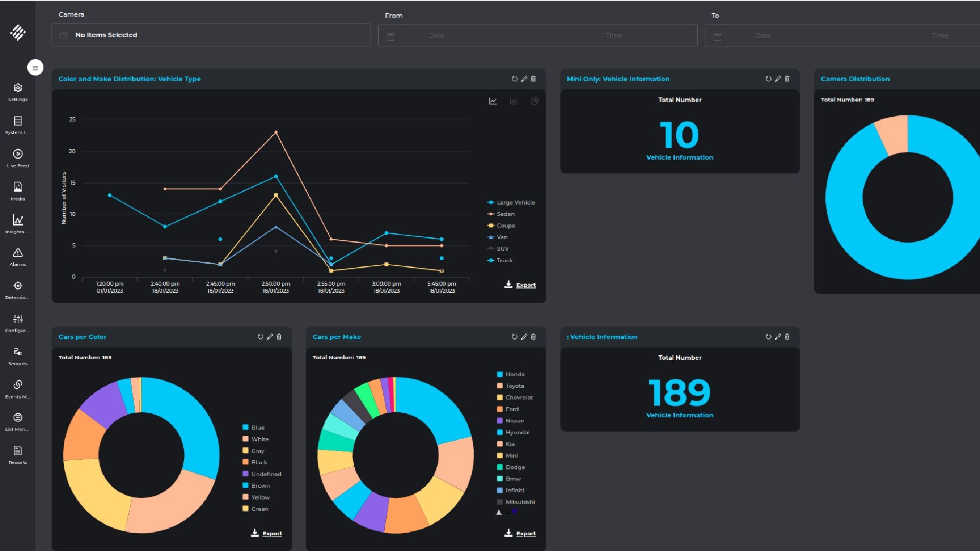
Task: Open the Configuration section
Action: coord(18,323)
